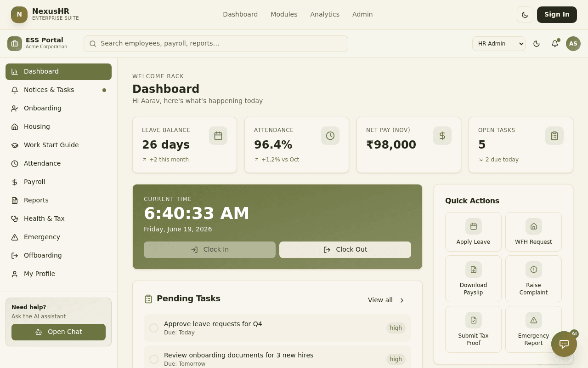
Task: Open the AS user avatar
Action: (x=573, y=44)
